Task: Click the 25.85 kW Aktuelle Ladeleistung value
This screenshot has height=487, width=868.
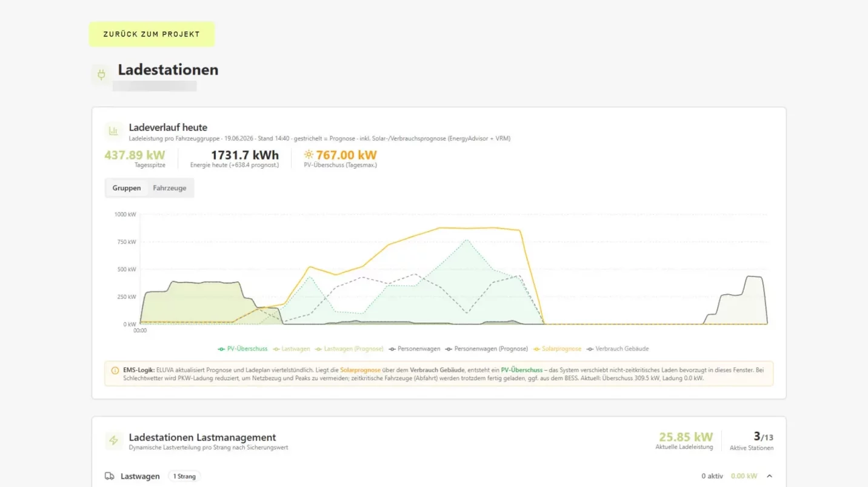Action: click(x=686, y=437)
